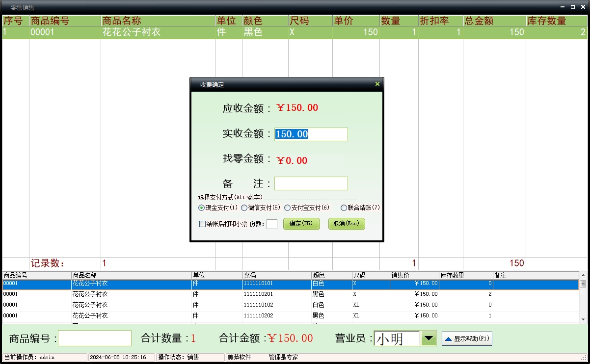Click the 实收金额 input field

pyautogui.click(x=311, y=134)
